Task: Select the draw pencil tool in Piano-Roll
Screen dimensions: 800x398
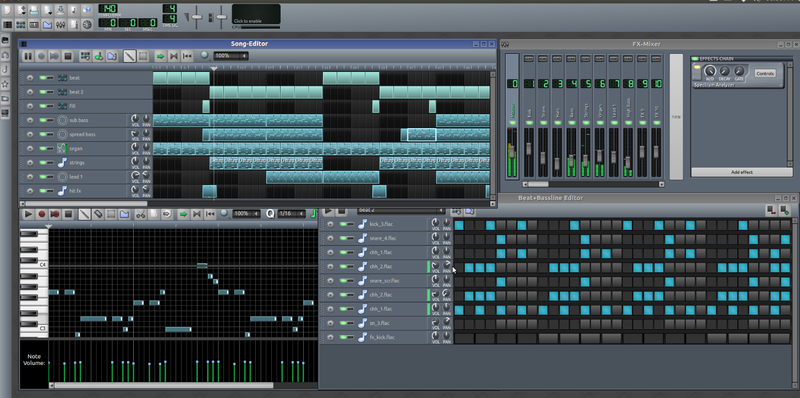Action: click(84, 214)
